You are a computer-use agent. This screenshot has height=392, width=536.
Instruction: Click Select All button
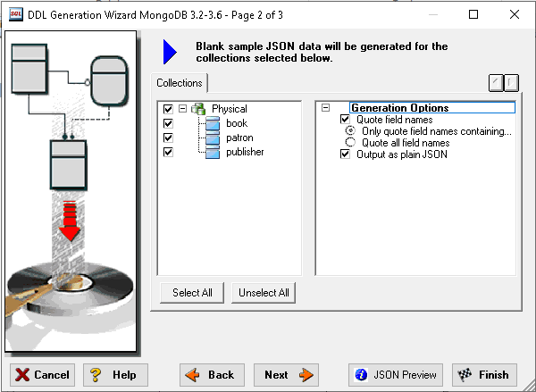(x=192, y=293)
